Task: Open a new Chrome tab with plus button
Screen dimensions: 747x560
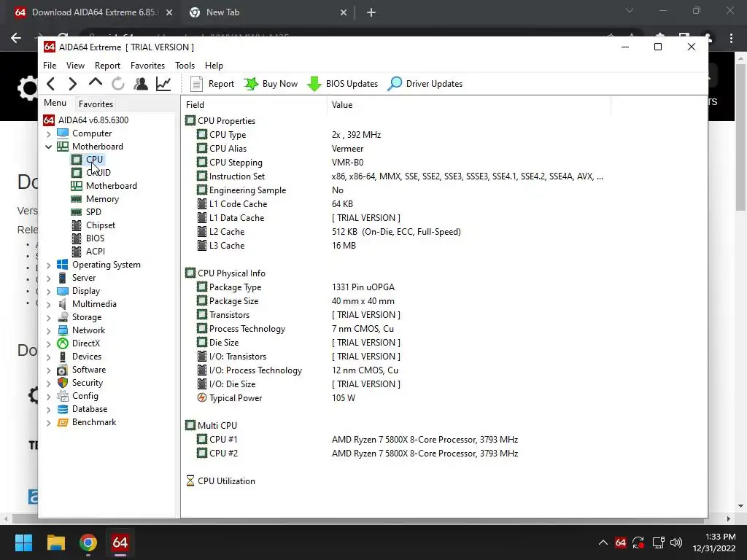Action: pyautogui.click(x=371, y=13)
